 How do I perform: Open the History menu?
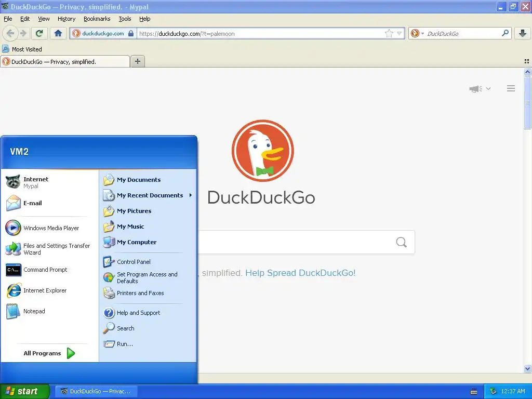pyautogui.click(x=66, y=19)
